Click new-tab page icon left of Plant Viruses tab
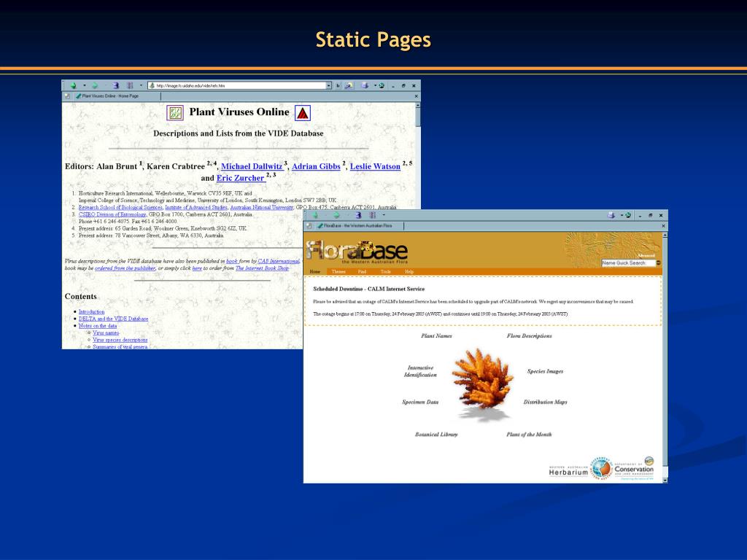Viewport: 747px width, 560px height. (x=67, y=96)
